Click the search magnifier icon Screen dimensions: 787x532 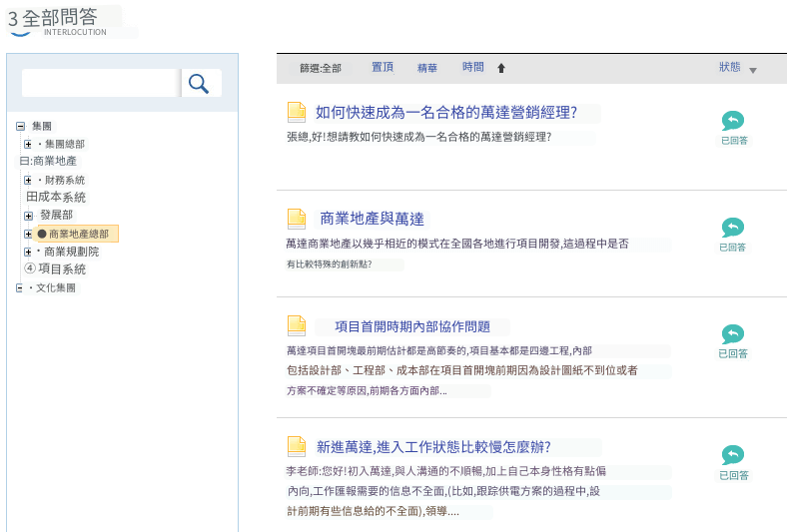pyautogui.click(x=199, y=83)
